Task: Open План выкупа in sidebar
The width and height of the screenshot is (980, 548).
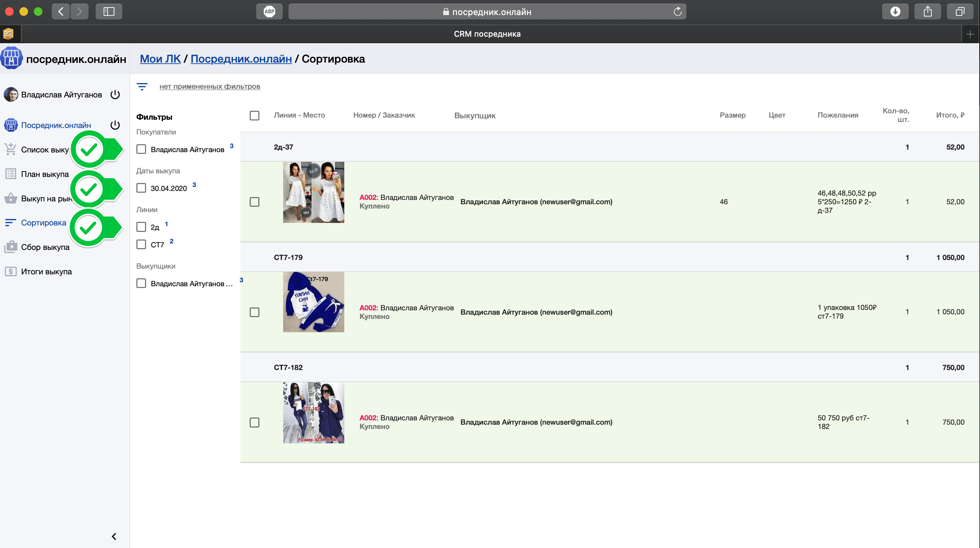Action: pyautogui.click(x=45, y=174)
